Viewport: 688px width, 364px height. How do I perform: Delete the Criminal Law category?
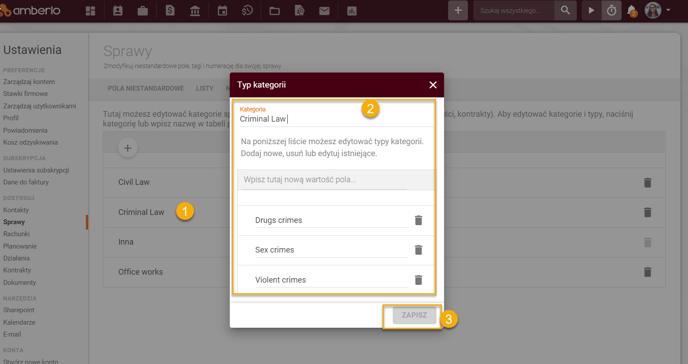coord(647,212)
